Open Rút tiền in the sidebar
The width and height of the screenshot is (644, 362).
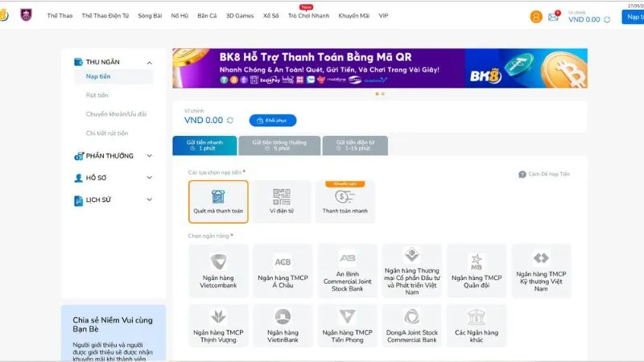pos(97,95)
